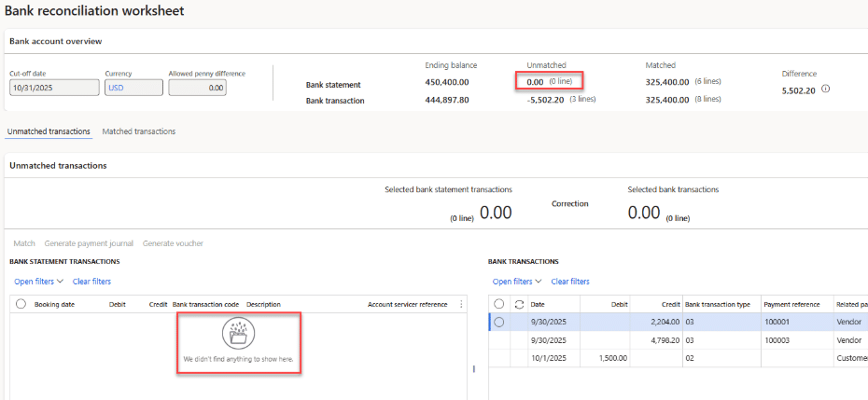Toggle select-all circle in Bank transactions grid
This screenshot has width=868, height=400.
(499, 304)
